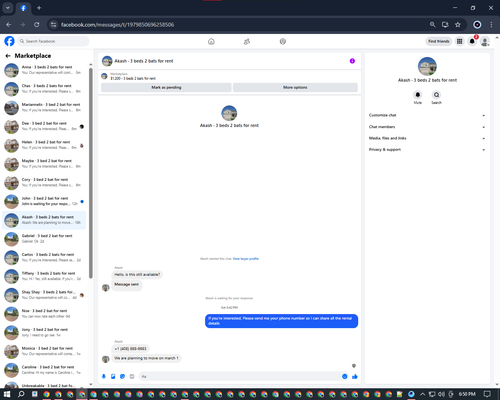Open the Home feed icon
Screen dimensions: 500x400
(x=211, y=41)
